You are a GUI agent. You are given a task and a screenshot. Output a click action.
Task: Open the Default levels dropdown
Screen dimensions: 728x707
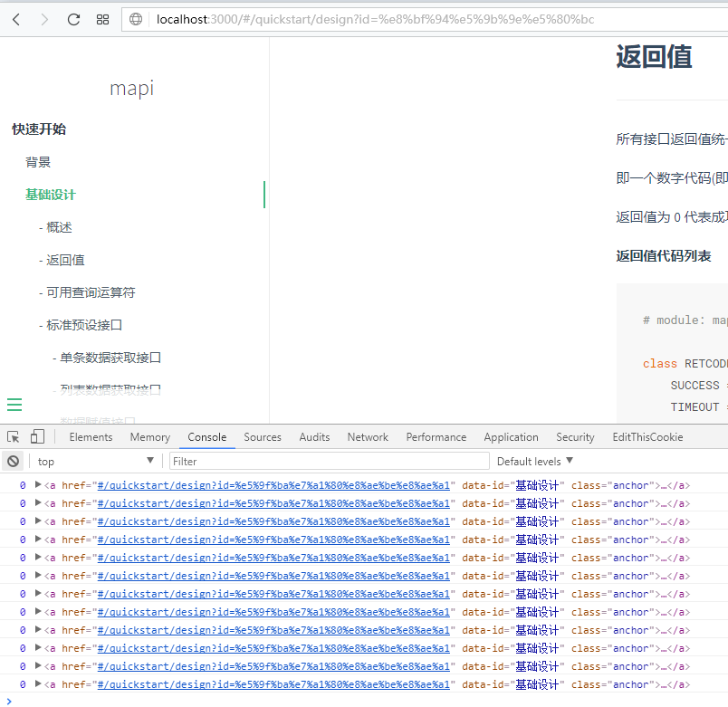[x=535, y=461]
